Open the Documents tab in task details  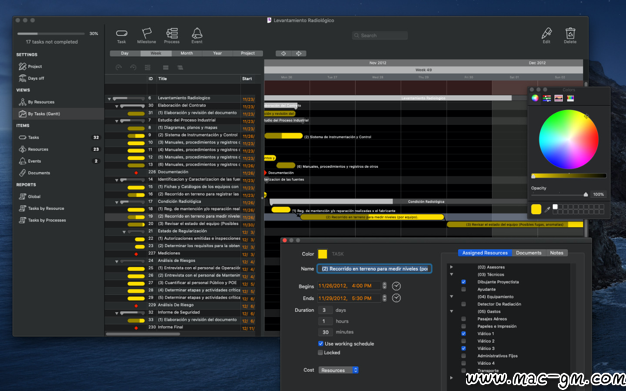[529, 253]
